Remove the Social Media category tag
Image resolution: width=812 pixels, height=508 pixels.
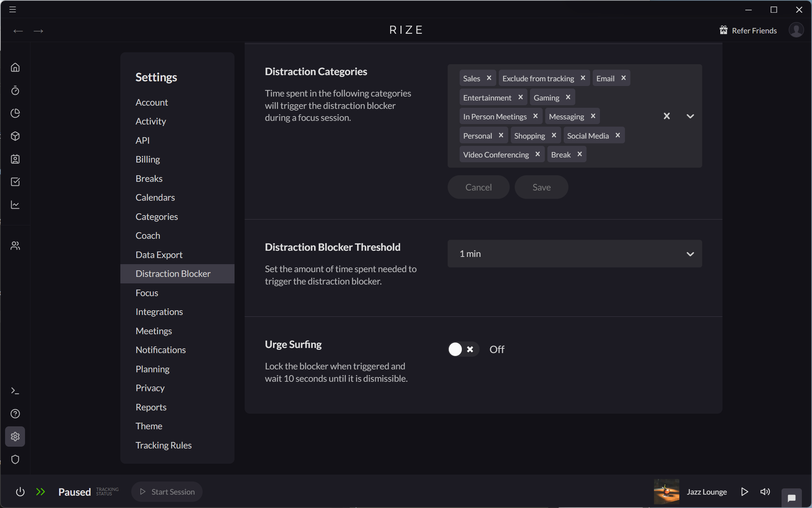click(x=618, y=135)
